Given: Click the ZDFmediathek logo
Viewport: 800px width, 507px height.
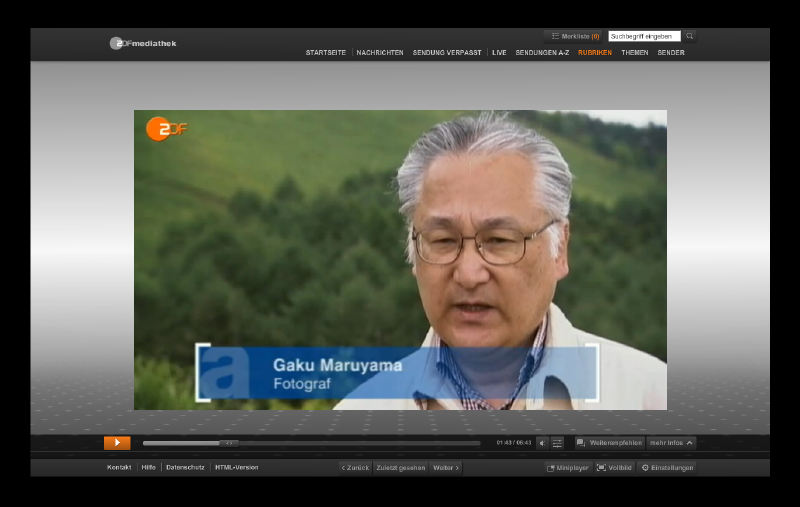Looking at the screenshot, I should pyautogui.click(x=143, y=43).
